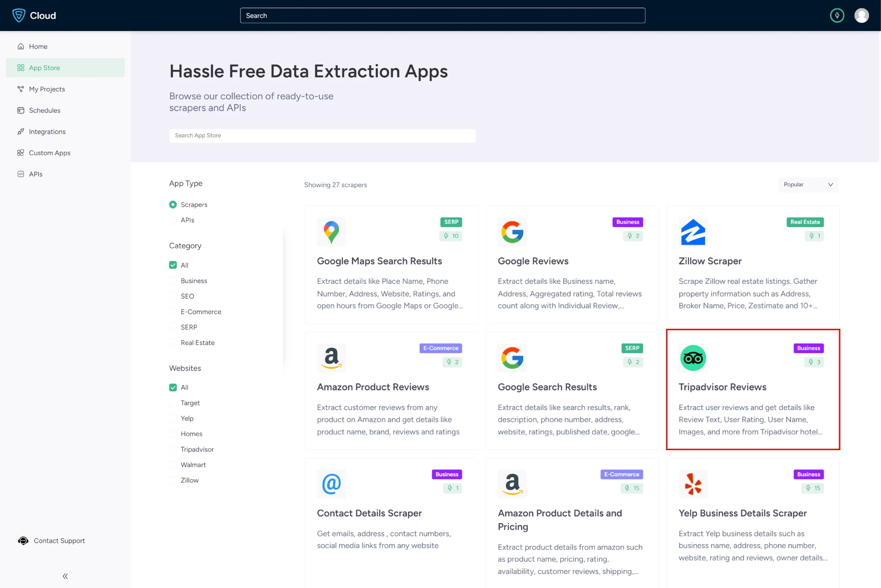Click the Yelp burst logo
Screen dimensions: 881x588
[693, 484]
